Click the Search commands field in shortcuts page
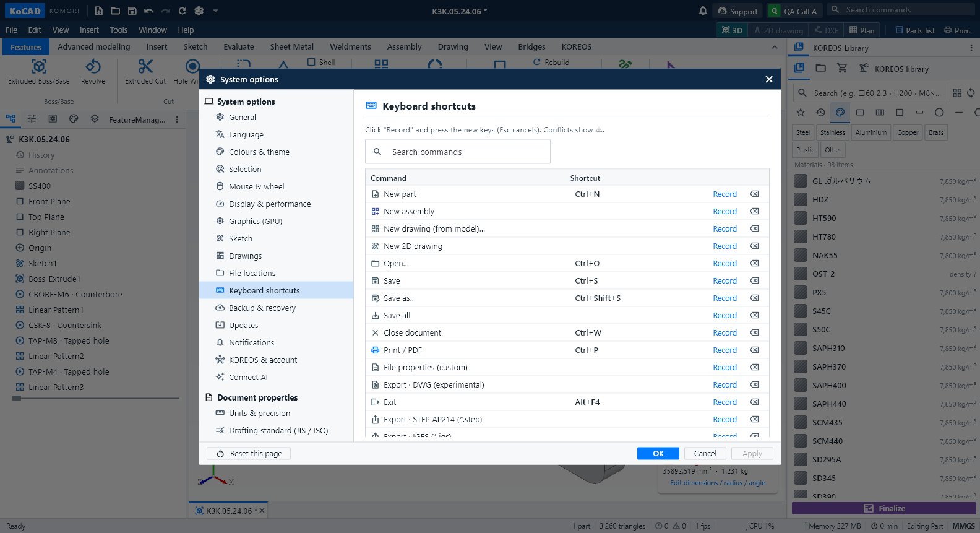The image size is (980, 533). coord(458,152)
